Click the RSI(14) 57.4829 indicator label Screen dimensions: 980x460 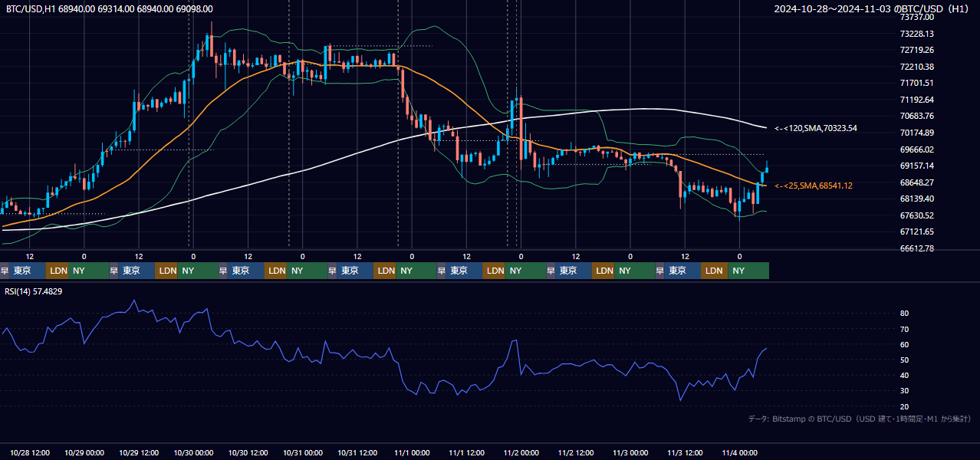coord(34,291)
